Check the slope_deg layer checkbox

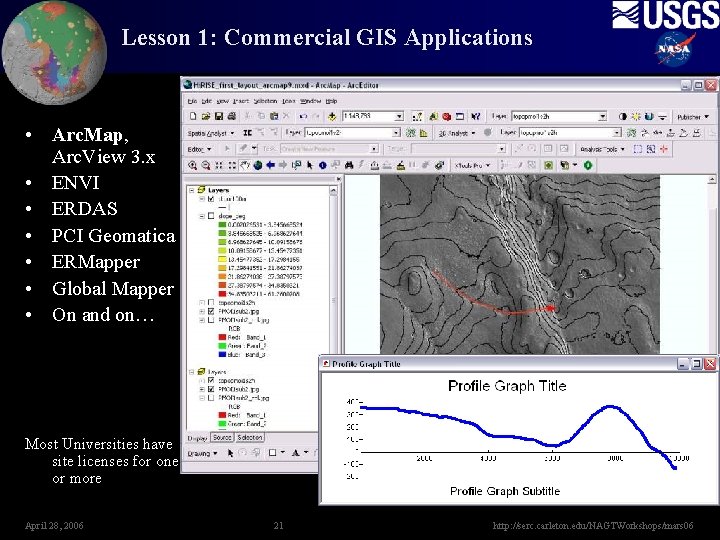pyautogui.click(x=211, y=216)
